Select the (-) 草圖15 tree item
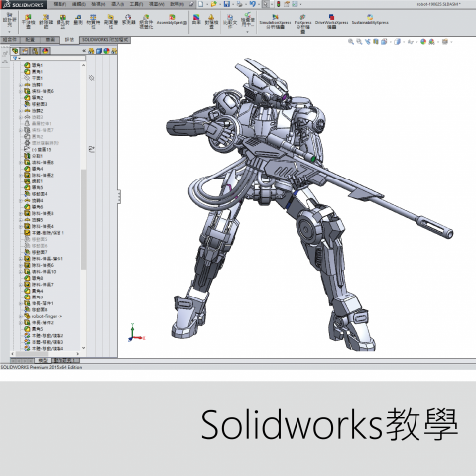This screenshot has height=476, width=476. point(38,150)
